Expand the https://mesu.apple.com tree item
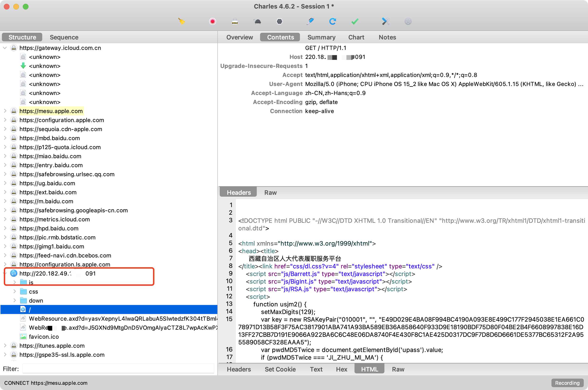 pyautogui.click(x=5, y=111)
